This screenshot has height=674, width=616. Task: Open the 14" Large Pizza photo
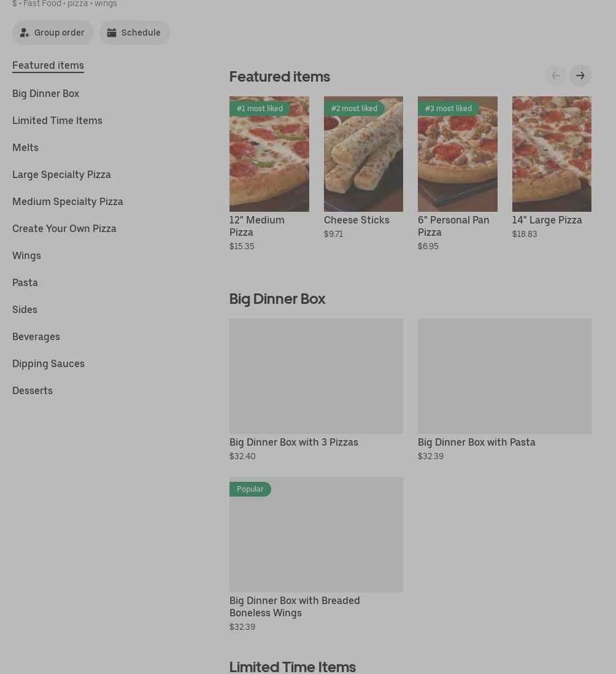(552, 154)
